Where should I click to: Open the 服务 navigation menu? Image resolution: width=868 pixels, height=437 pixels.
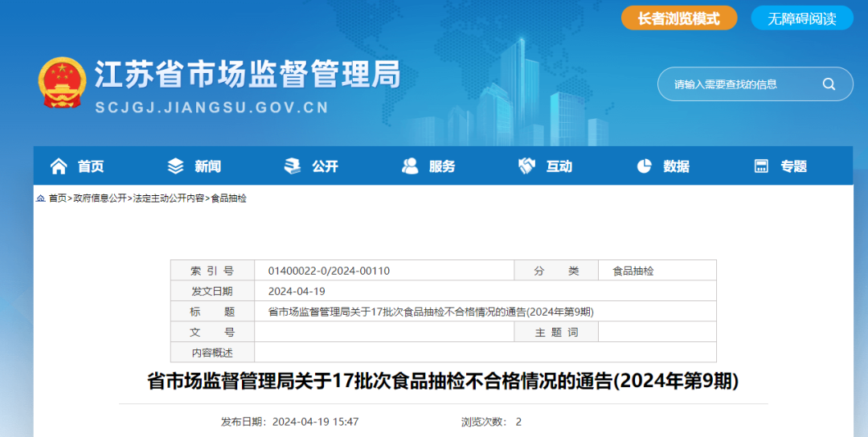coord(442,166)
